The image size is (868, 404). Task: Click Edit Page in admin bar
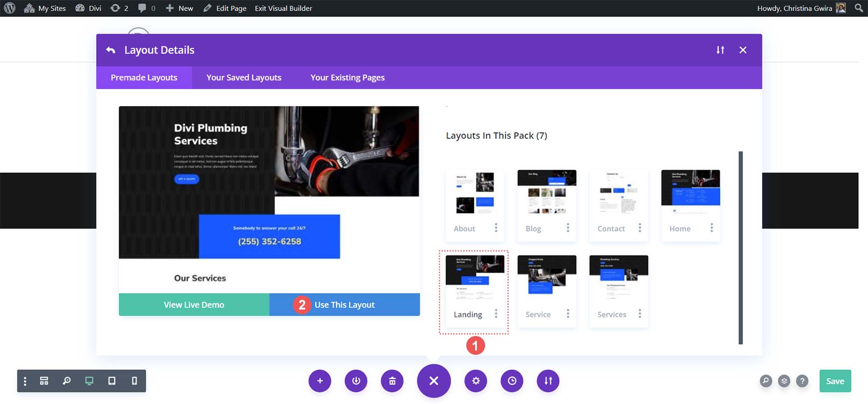tap(225, 8)
